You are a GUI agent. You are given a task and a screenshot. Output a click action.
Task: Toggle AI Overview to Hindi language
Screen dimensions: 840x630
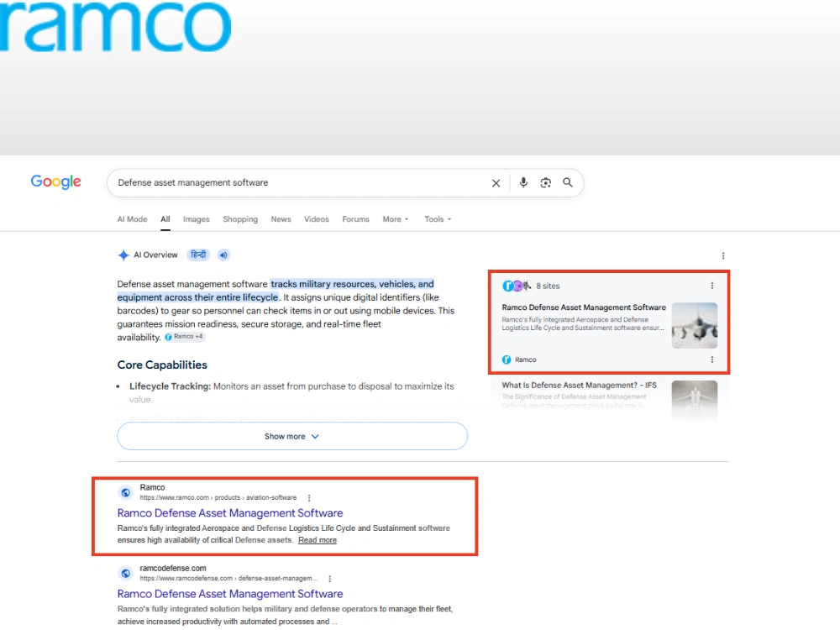pyautogui.click(x=198, y=255)
